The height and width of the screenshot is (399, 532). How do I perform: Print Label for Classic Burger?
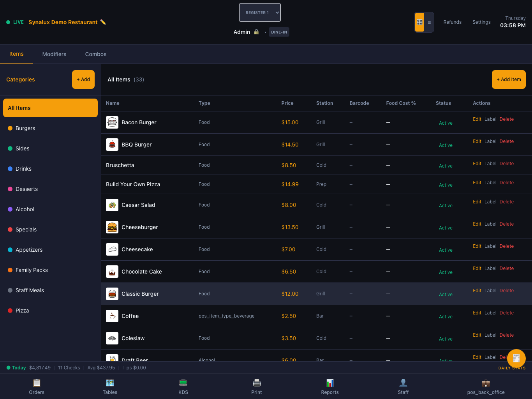tap(490, 291)
